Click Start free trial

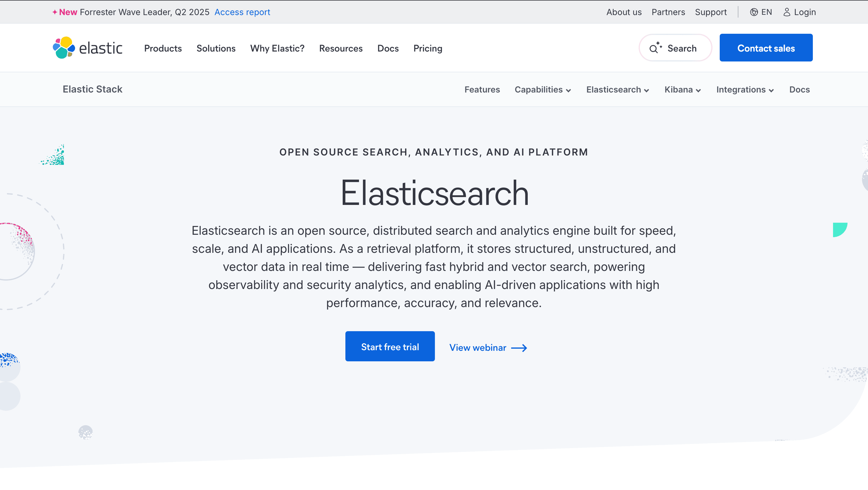(x=390, y=347)
